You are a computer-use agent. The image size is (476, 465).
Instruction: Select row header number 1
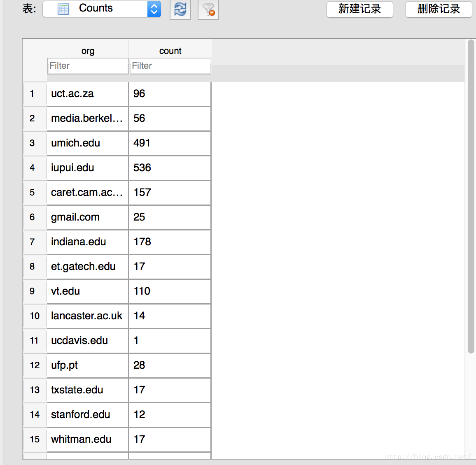point(35,94)
